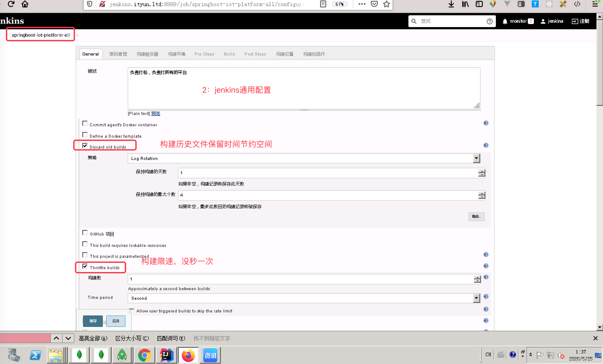Image resolution: width=603 pixels, height=364 pixels.
Task: Expand the breadcrumb arrow after job name
Action: pos(78,35)
